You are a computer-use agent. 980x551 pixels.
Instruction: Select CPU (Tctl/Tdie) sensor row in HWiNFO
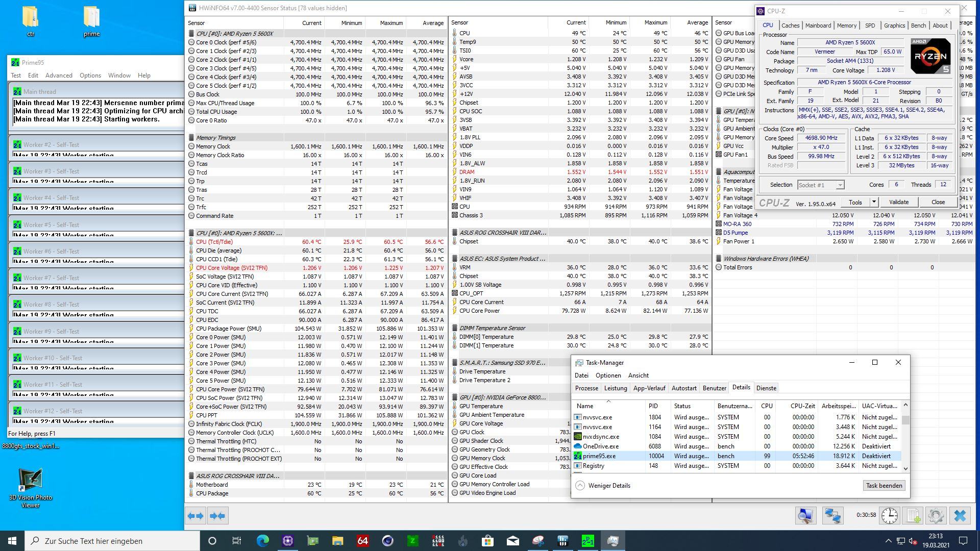(316, 242)
